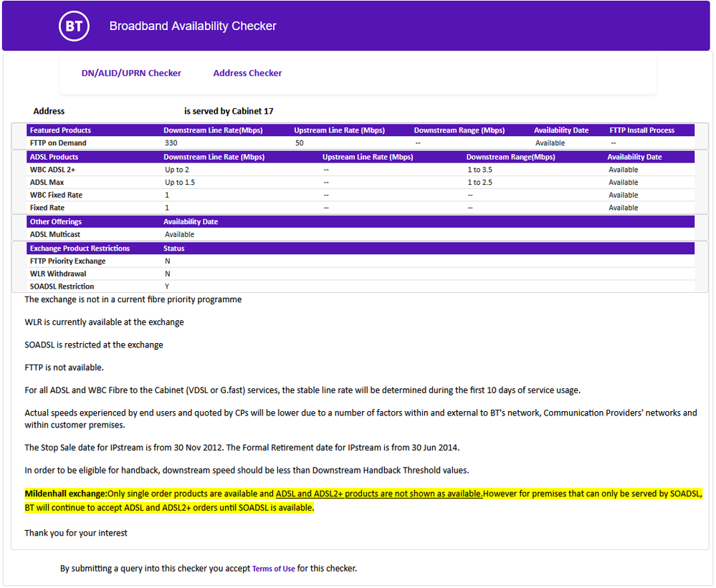Viewport: 716px width, 588px height.
Task: Click the WBC ADSL 2+ product row
Action: 52,170
